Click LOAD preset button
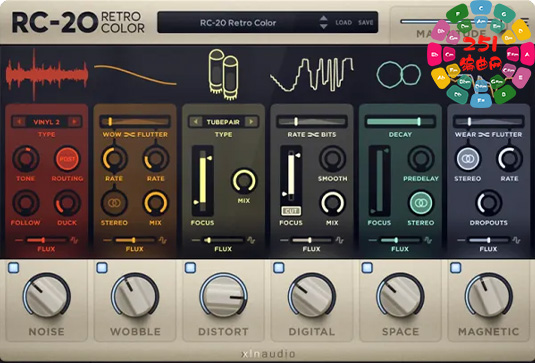535x363 pixels. point(343,23)
